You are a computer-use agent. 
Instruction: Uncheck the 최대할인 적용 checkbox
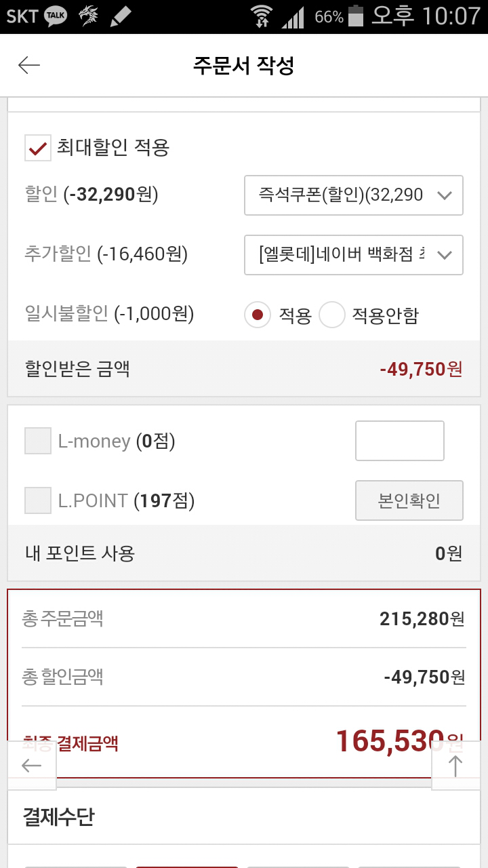(37, 148)
